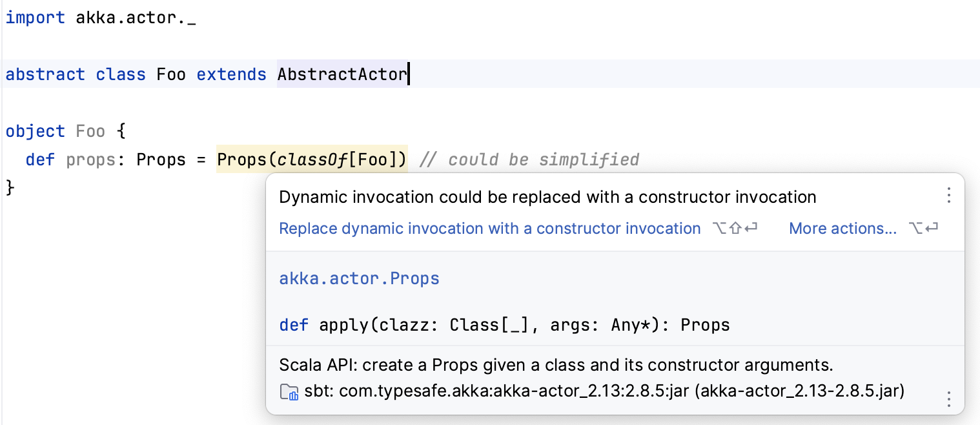Click the akka.actor._ package in the import
The image size is (980, 425).
pos(136,17)
